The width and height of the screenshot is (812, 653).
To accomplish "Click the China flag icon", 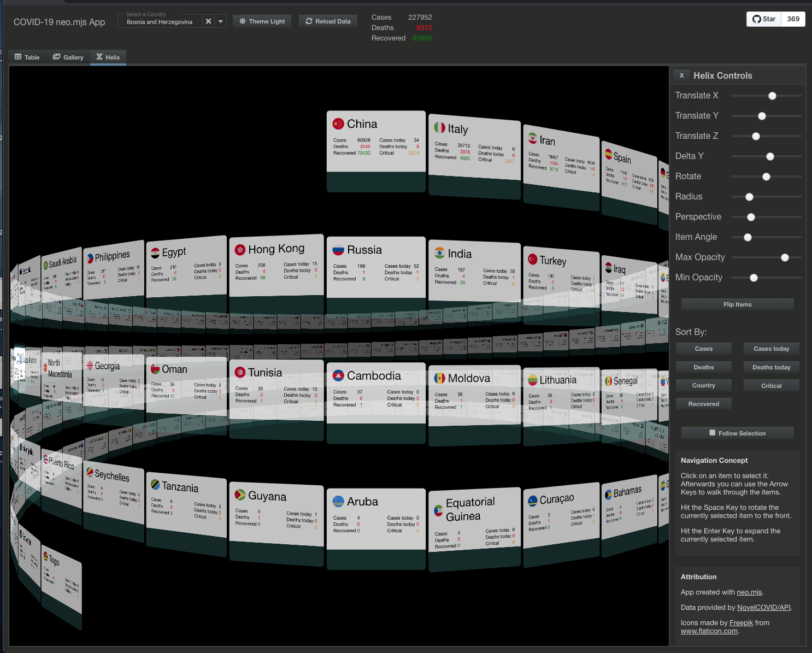I will [338, 124].
